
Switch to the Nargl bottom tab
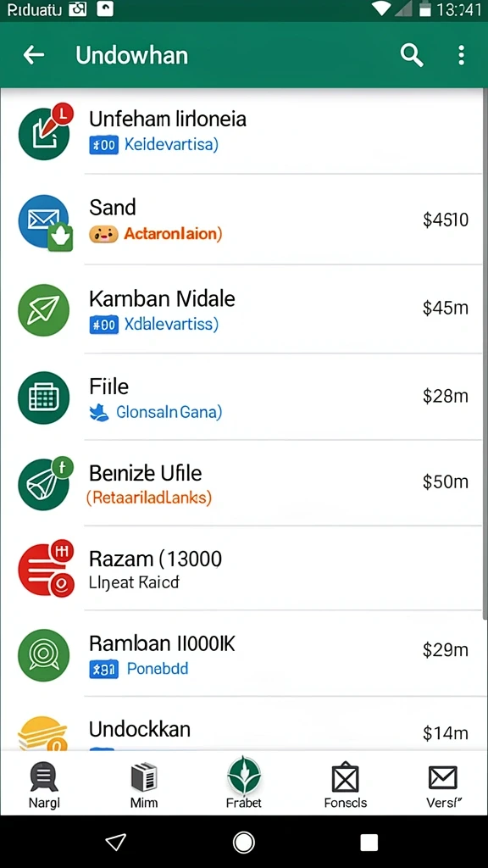click(x=44, y=785)
